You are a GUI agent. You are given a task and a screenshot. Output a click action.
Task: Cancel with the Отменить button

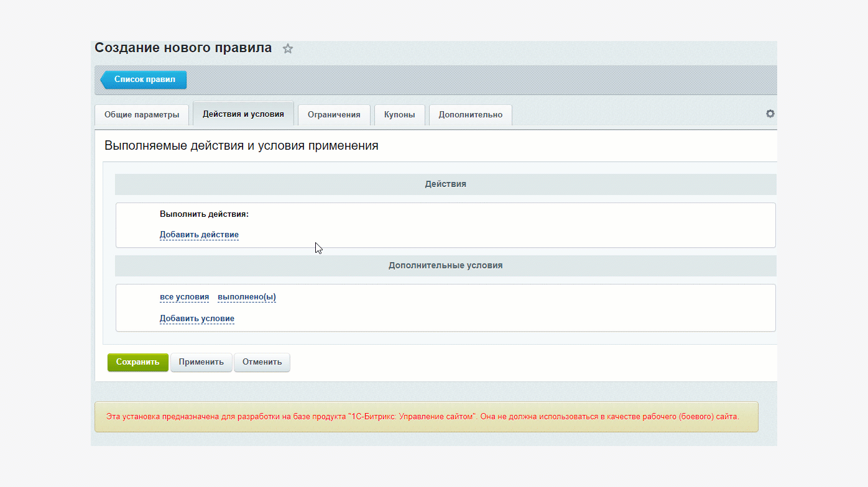coord(262,362)
